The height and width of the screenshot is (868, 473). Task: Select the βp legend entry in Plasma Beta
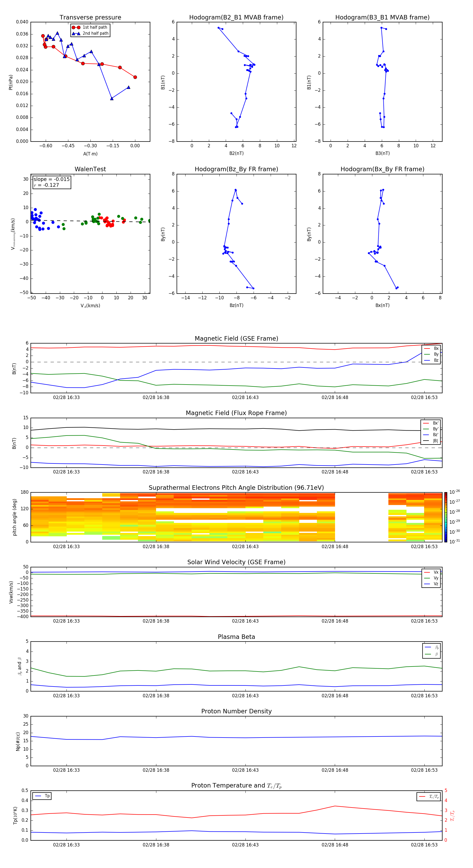431,647
